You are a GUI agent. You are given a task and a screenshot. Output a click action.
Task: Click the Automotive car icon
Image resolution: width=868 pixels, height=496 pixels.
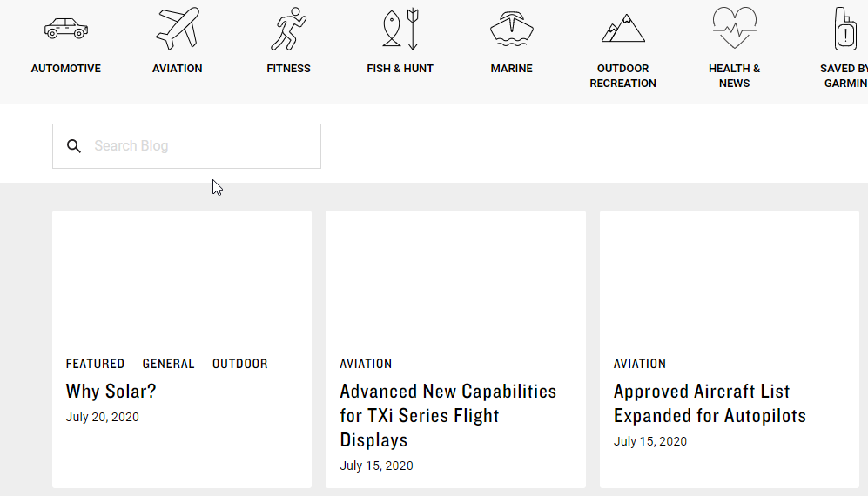click(x=66, y=29)
